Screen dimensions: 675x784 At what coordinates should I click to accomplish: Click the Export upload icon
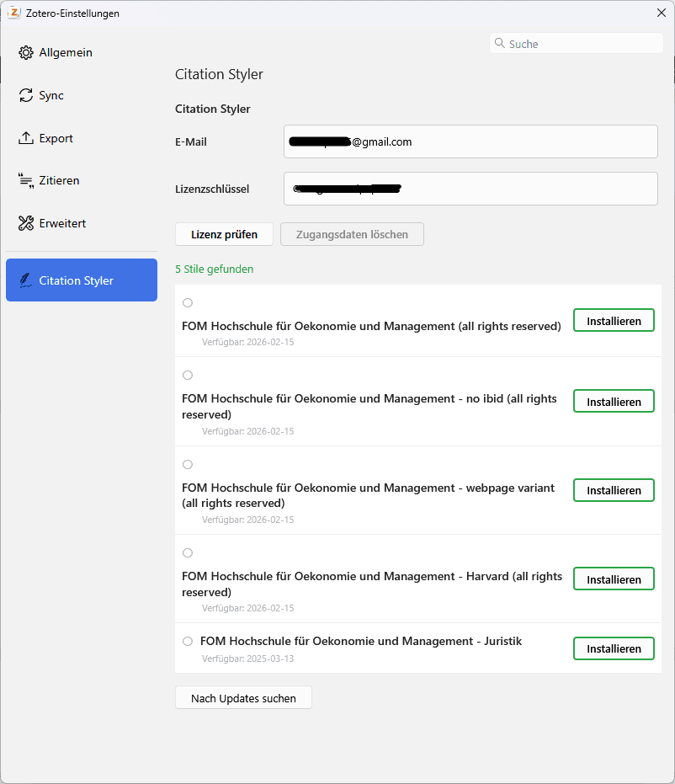pyautogui.click(x=25, y=138)
